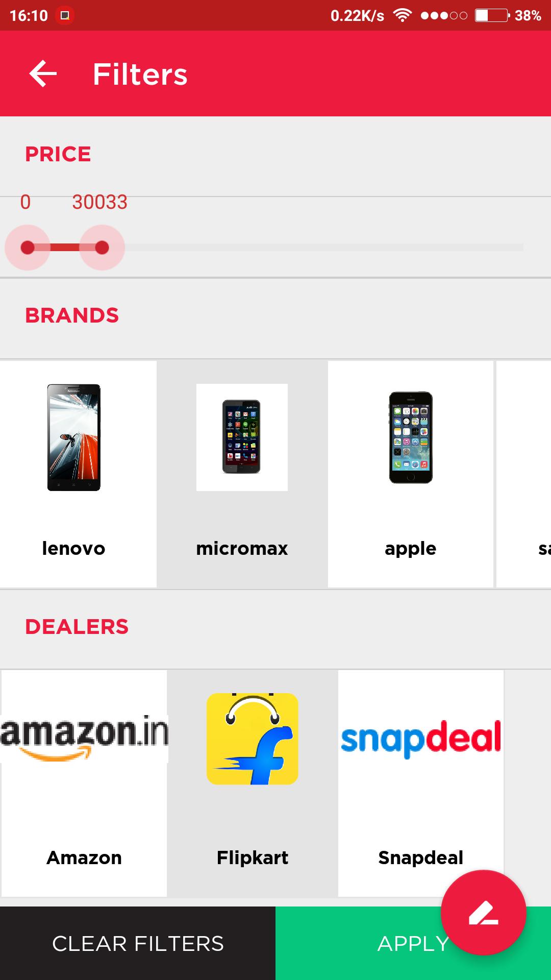Image resolution: width=551 pixels, height=980 pixels.
Task: Toggle the Snapdeal dealer label
Action: tap(421, 858)
